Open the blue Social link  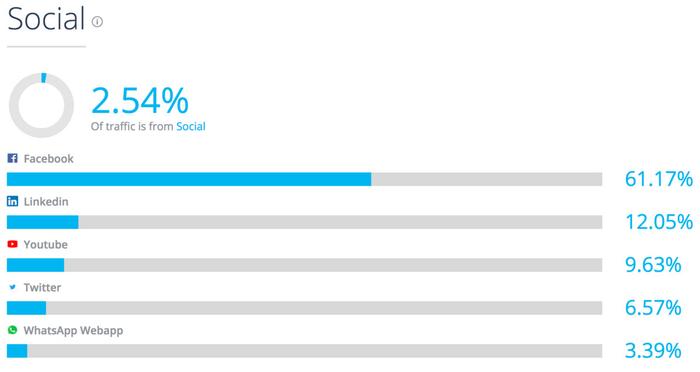click(191, 126)
